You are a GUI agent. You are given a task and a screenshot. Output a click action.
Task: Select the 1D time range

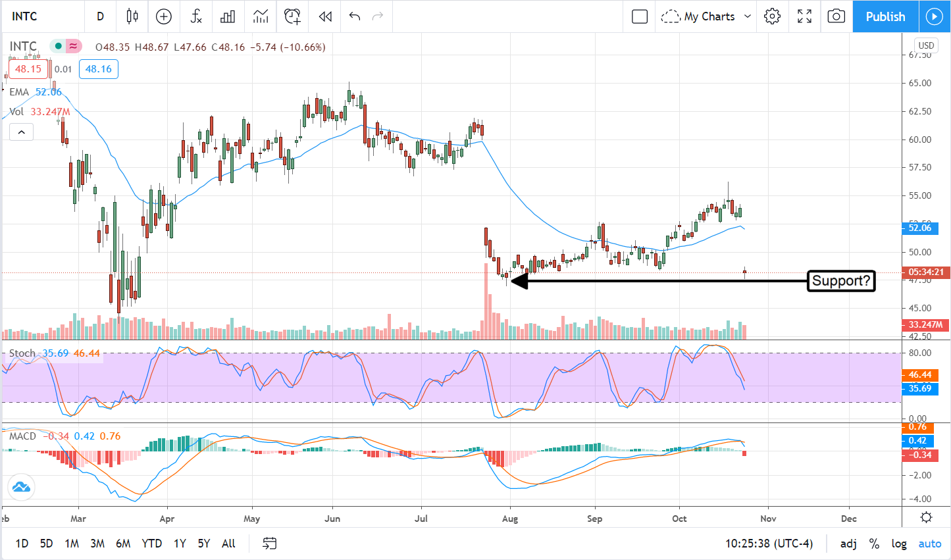coord(22,544)
